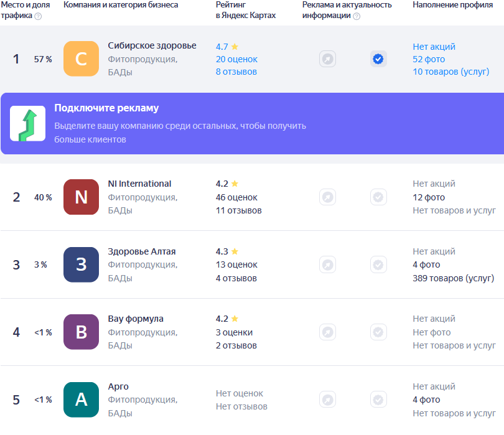Click the 'Нет акций' link for Сибирское здоровье
The height and width of the screenshot is (435, 504).
[434, 47]
